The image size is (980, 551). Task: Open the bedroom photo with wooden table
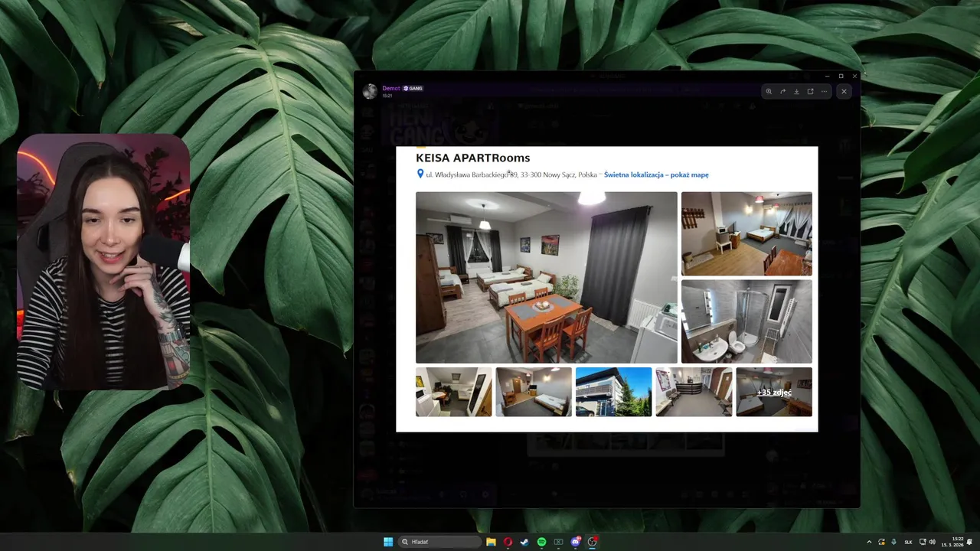tap(746, 233)
